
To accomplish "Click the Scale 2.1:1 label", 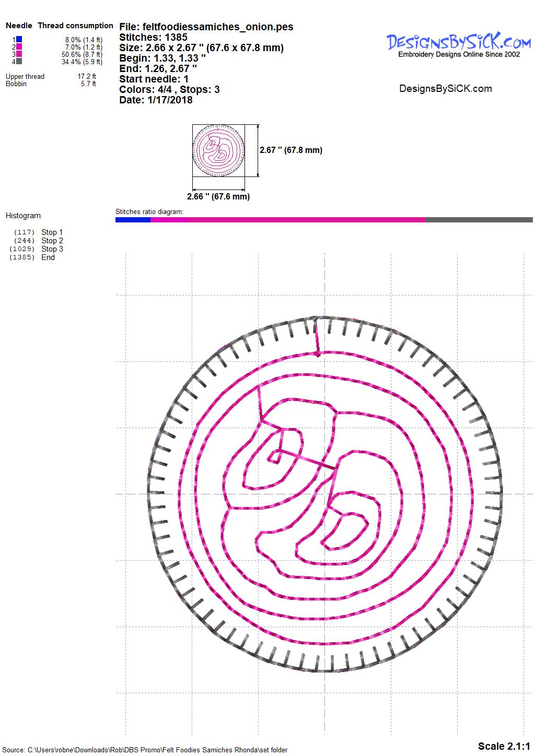I will pyautogui.click(x=504, y=746).
